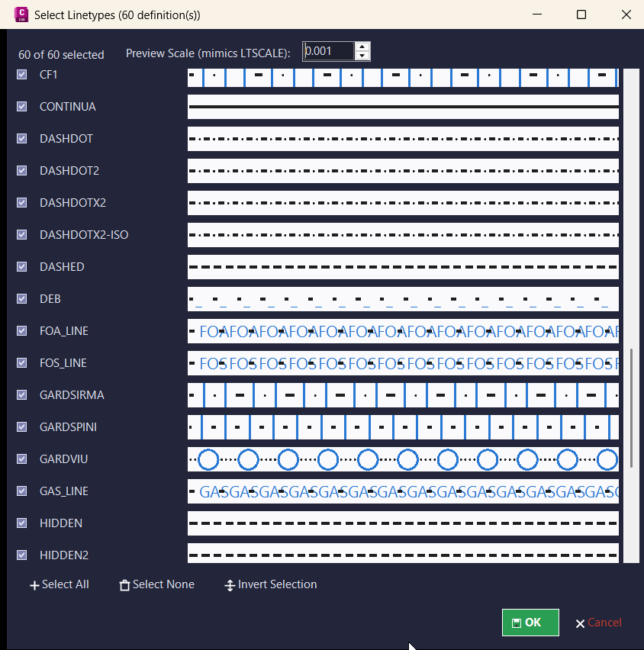644x650 pixels.
Task: Click the Preview Scale input field
Action: [x=328, y=51]
